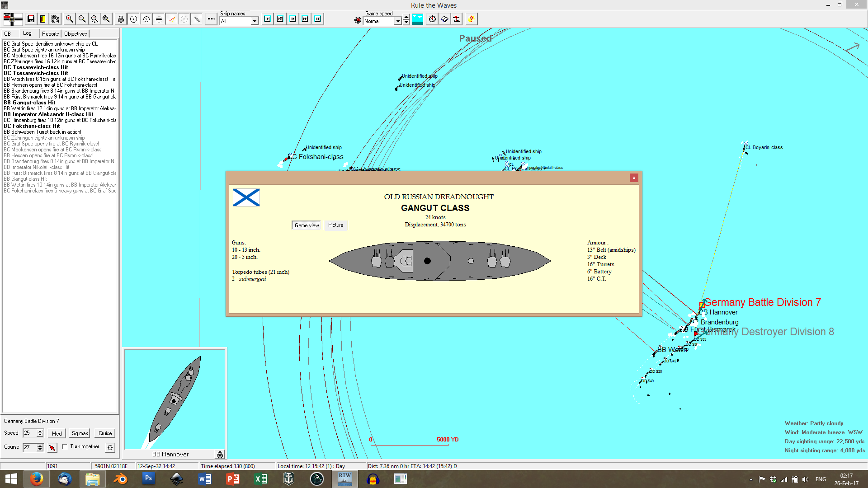
Task: Switch to the Reports tab
Action: tap(50, 34)
